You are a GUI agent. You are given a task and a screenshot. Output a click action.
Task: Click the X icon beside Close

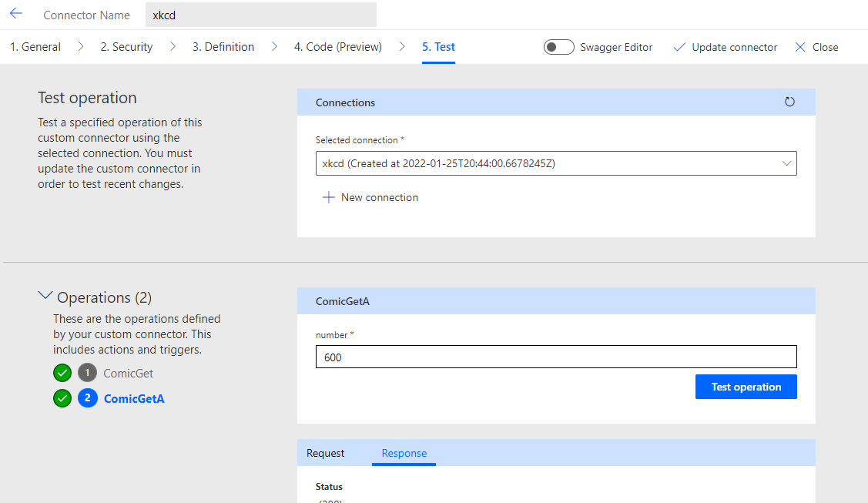click(x=800, y=47)
